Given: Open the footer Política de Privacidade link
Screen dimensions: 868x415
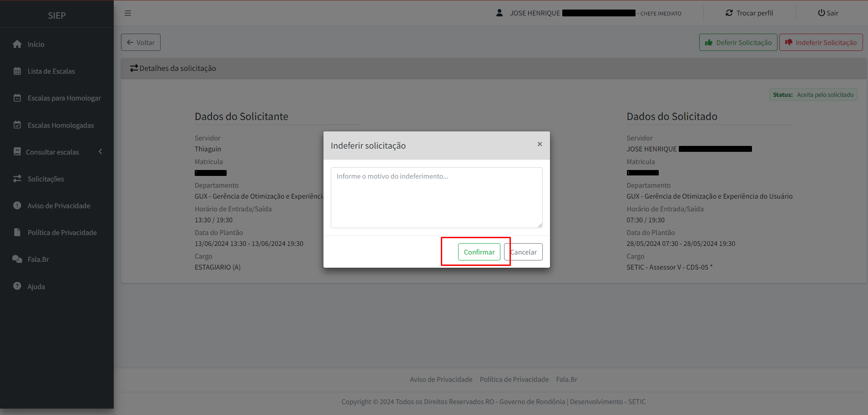Looking at the screenshot, I should pos(514,379).
